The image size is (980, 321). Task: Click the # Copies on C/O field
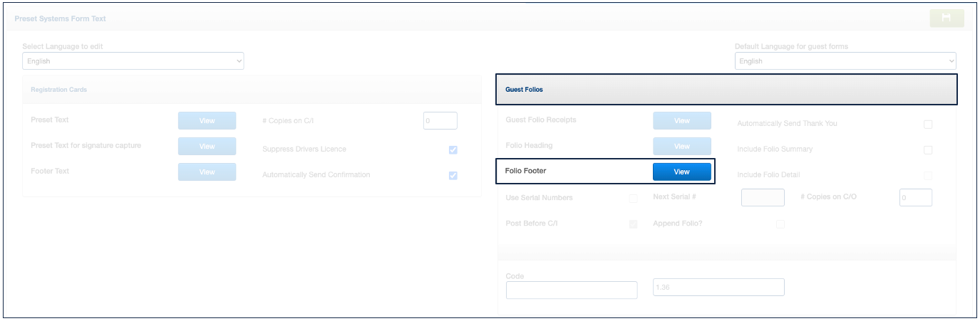[x=915, y=198]
